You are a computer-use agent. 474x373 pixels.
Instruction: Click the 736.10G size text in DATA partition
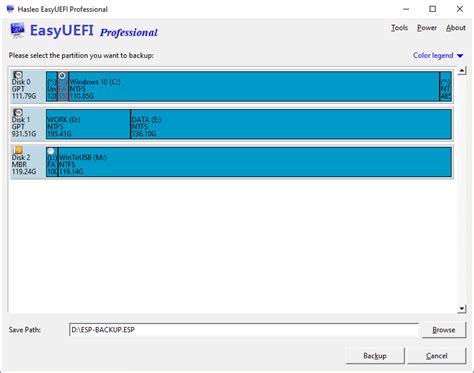tap(144, 134)
